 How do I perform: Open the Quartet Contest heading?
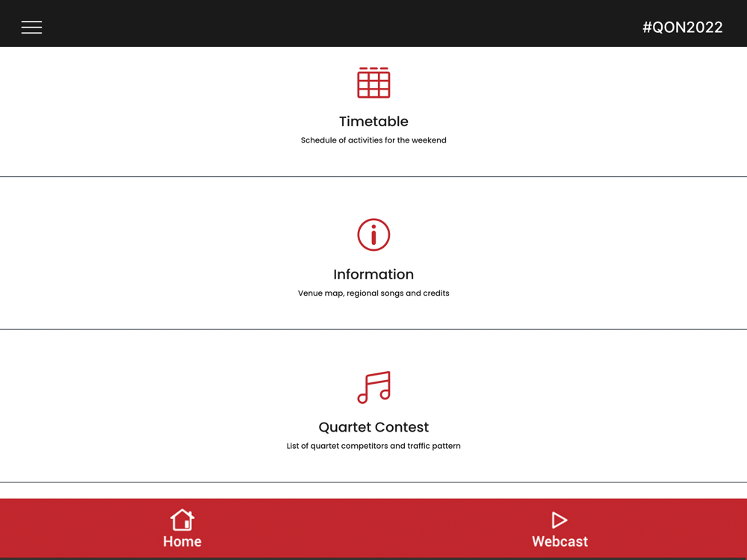373,427
